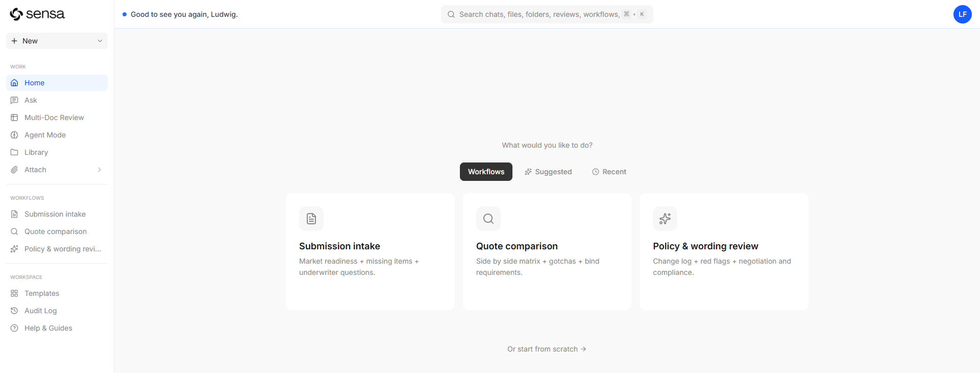Open the Ask section label
This screenshot has width=980, height=373.
tap(31, 100)
